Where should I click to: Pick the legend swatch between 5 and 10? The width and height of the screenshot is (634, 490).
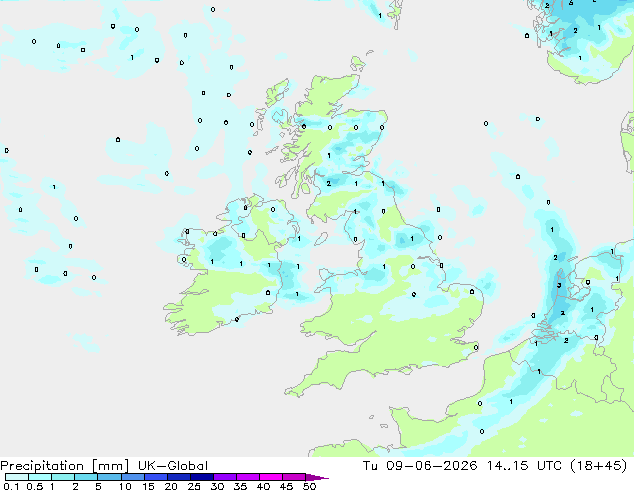[x=110, y=477]
